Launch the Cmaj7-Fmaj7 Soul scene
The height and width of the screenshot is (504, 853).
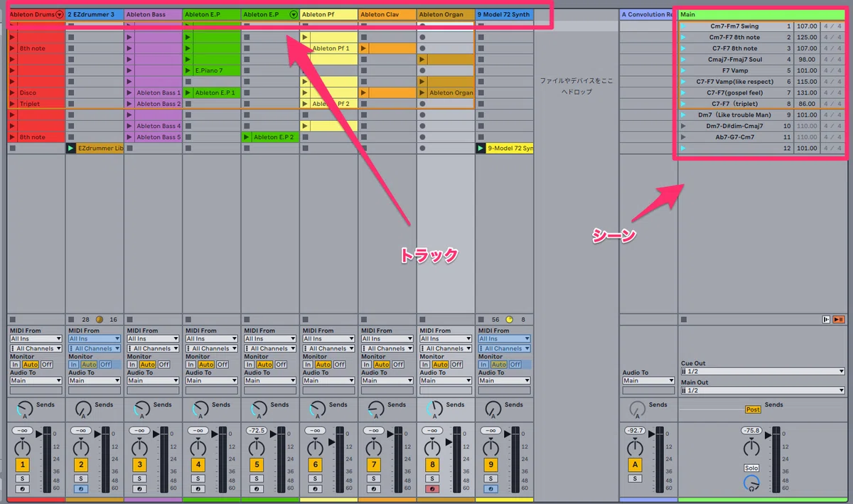point(683,59)
